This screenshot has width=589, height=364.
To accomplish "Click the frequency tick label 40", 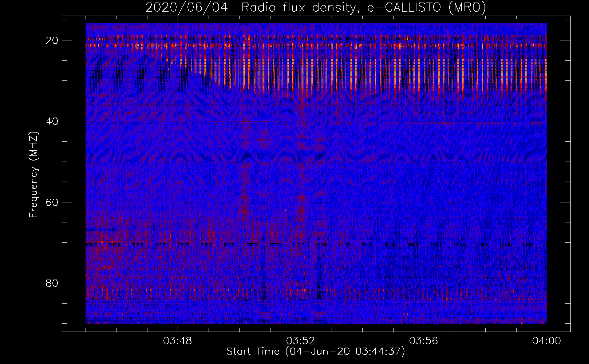I will pyautogui.click(x=52, y=121).
